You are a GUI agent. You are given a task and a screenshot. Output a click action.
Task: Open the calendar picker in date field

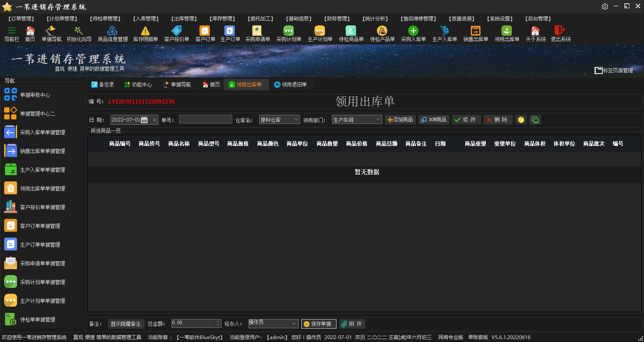144,120
